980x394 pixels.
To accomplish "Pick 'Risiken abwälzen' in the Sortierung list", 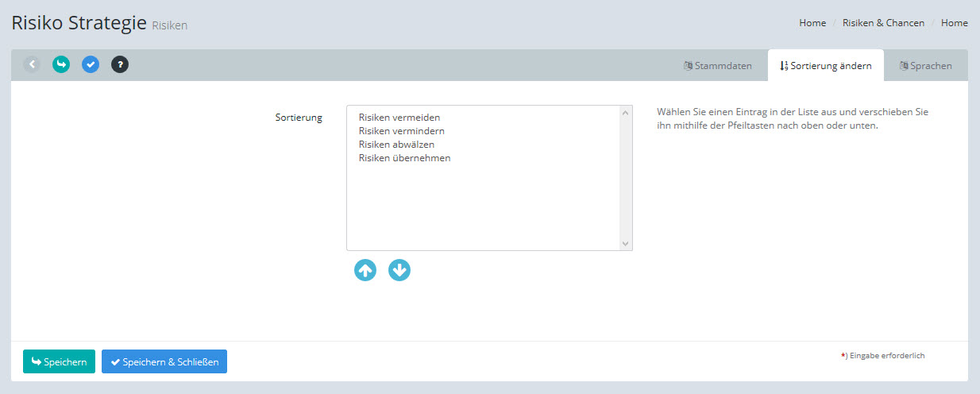I will tap(396, 145).
